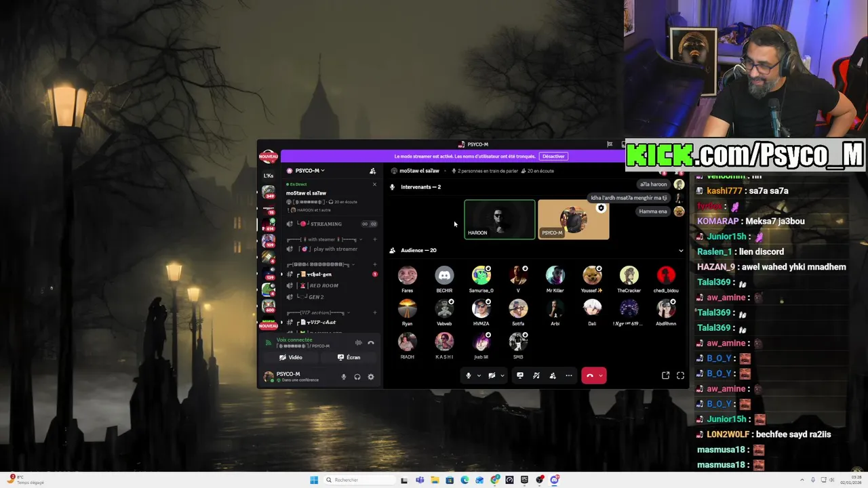
Task: Toggle the camera in the bottom control bar
Action: tap(492, 375)
